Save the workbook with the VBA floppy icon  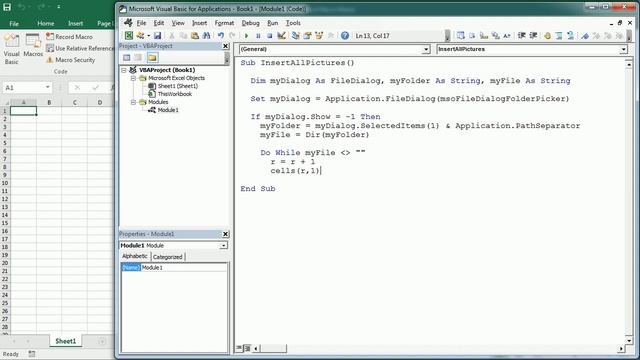click(157, 36)
